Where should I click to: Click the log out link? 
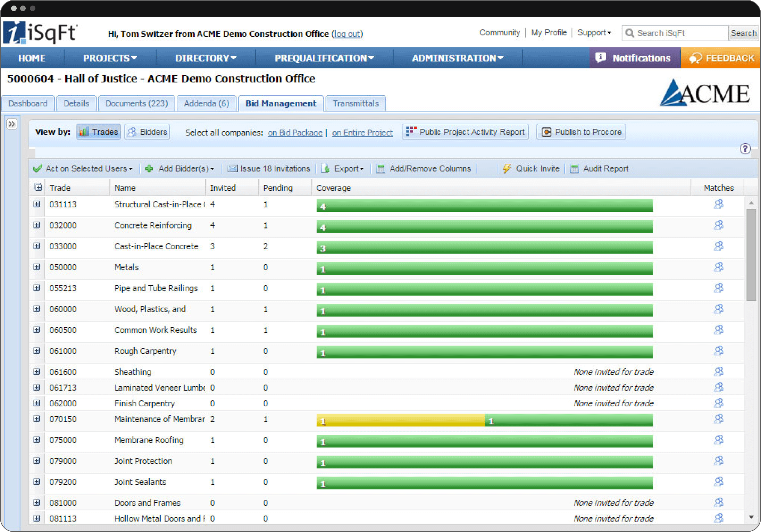click(x=347, y=34)
